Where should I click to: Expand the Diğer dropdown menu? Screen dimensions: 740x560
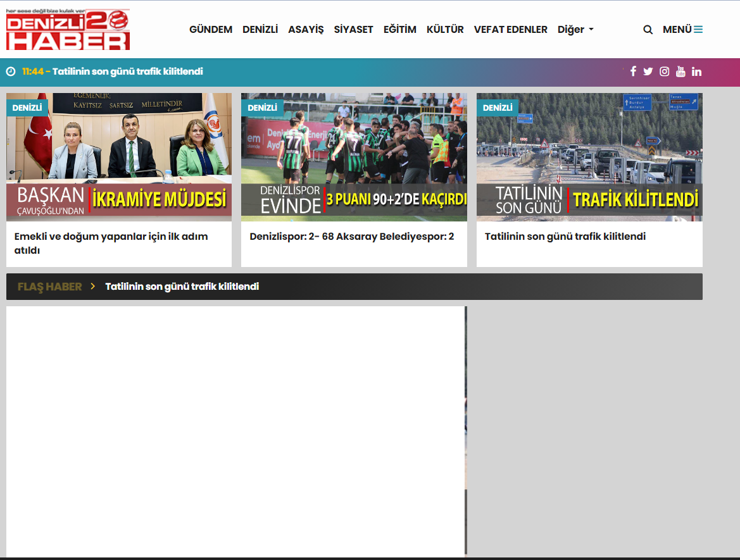coord(575,29)
